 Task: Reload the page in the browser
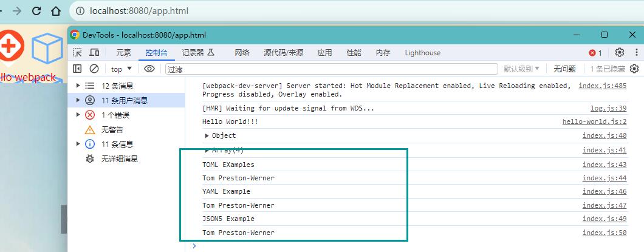pos(36,11)
